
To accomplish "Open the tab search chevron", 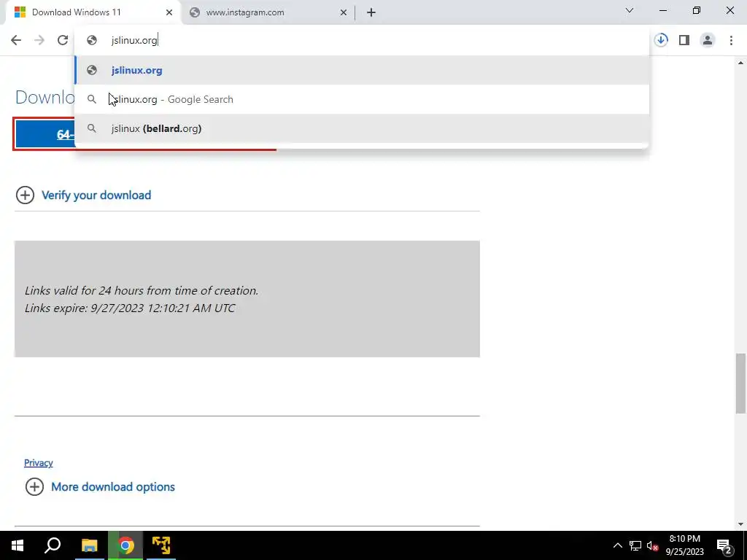I will (630, 10).
